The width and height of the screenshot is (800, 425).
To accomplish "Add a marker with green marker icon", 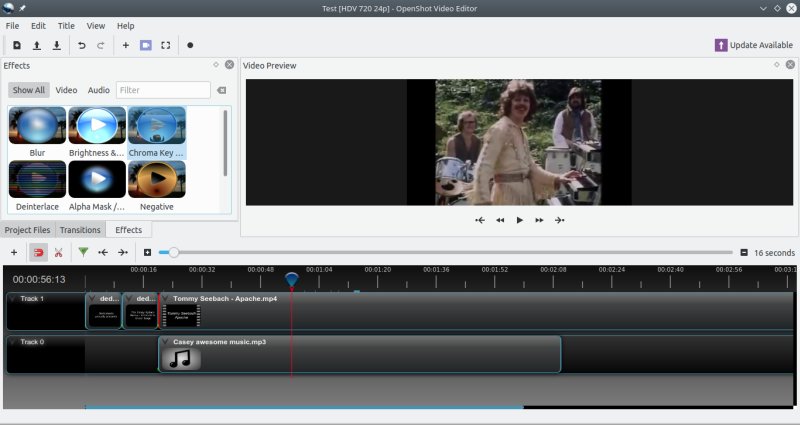I will [83, 253].
